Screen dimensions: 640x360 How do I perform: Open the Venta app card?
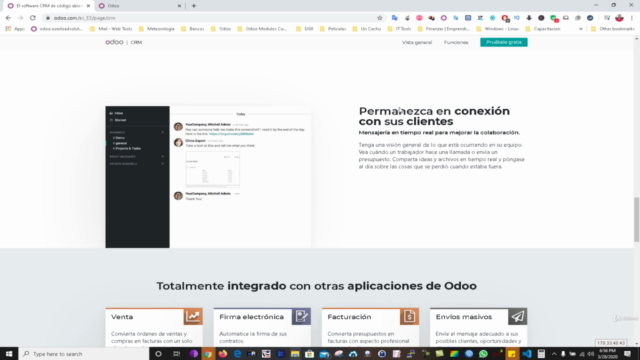pos(154,327)
